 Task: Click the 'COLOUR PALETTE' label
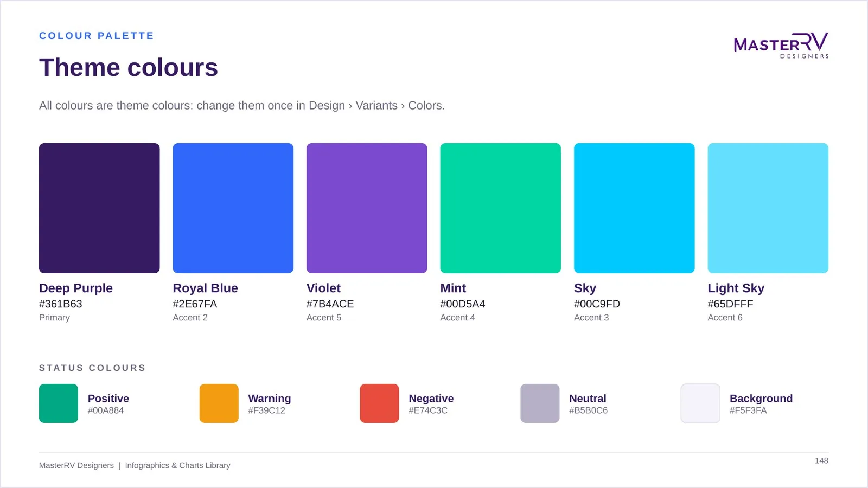pos(97,36)
